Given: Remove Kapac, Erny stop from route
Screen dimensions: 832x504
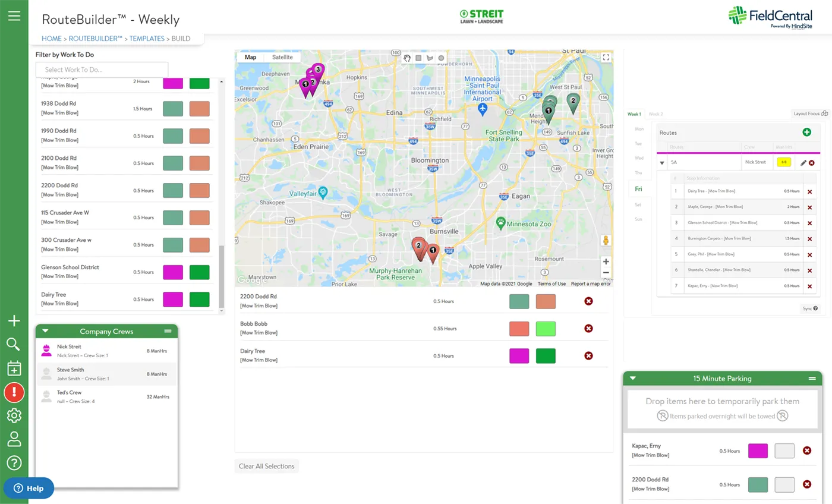Looking at the screenshot, I should (x=809, y=286).
